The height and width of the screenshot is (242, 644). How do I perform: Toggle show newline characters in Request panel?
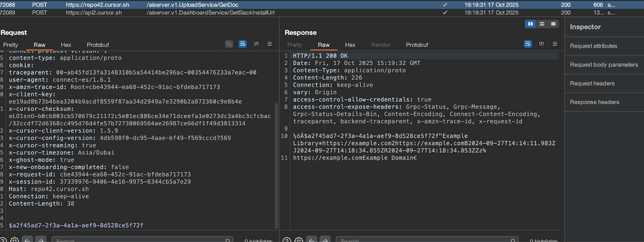(x=256, y=44)
